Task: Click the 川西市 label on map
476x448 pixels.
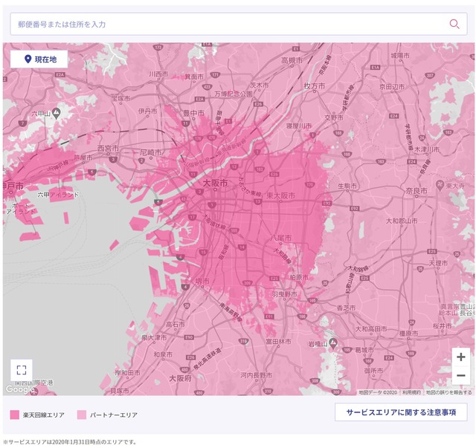Action: click(x=158, y=74)
